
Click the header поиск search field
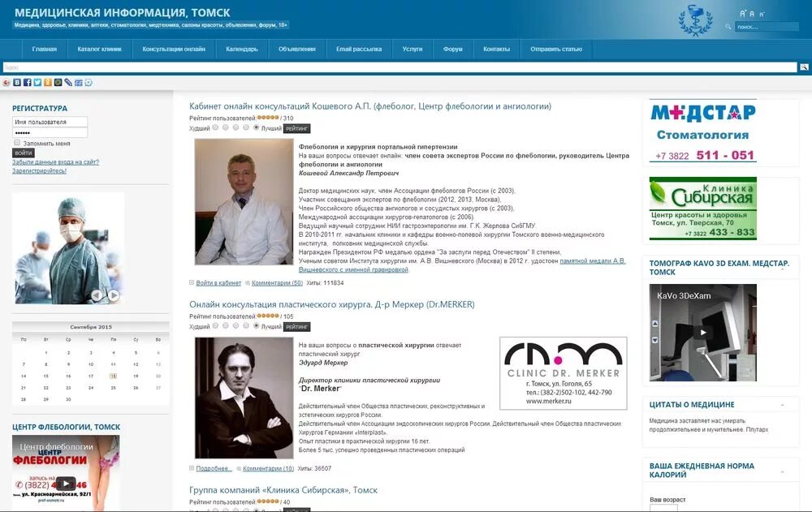(x=767, y=27)
